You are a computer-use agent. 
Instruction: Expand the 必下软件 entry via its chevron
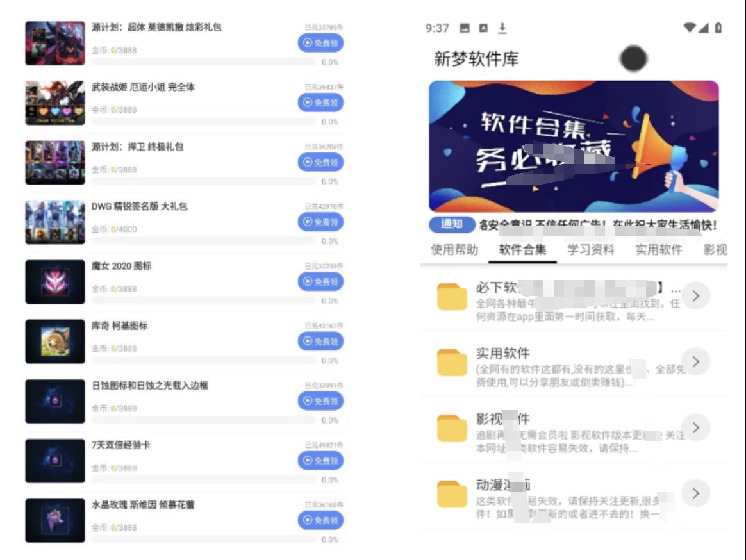pyautogui.click(x=696, y=295)
